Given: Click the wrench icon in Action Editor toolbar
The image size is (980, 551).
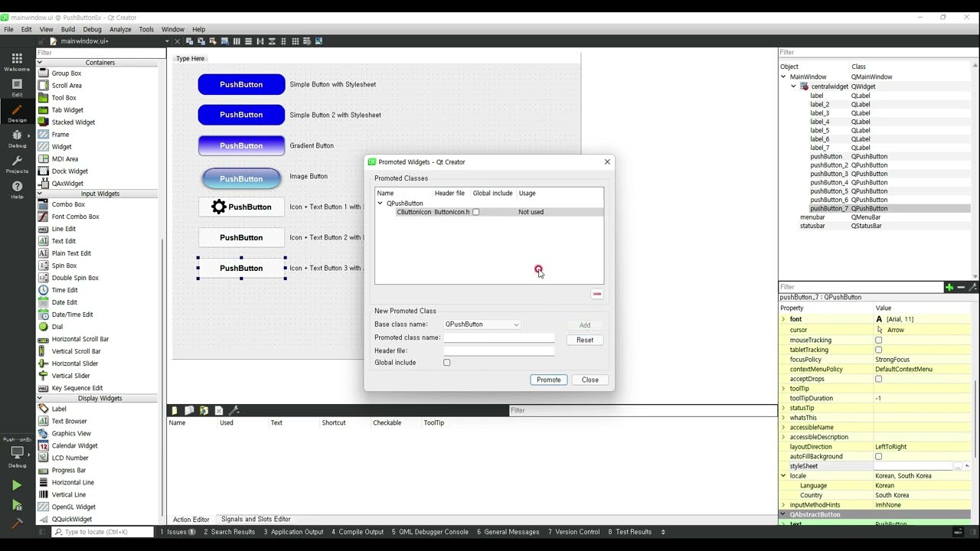Looking at the screenshot, I should point(234,411).
